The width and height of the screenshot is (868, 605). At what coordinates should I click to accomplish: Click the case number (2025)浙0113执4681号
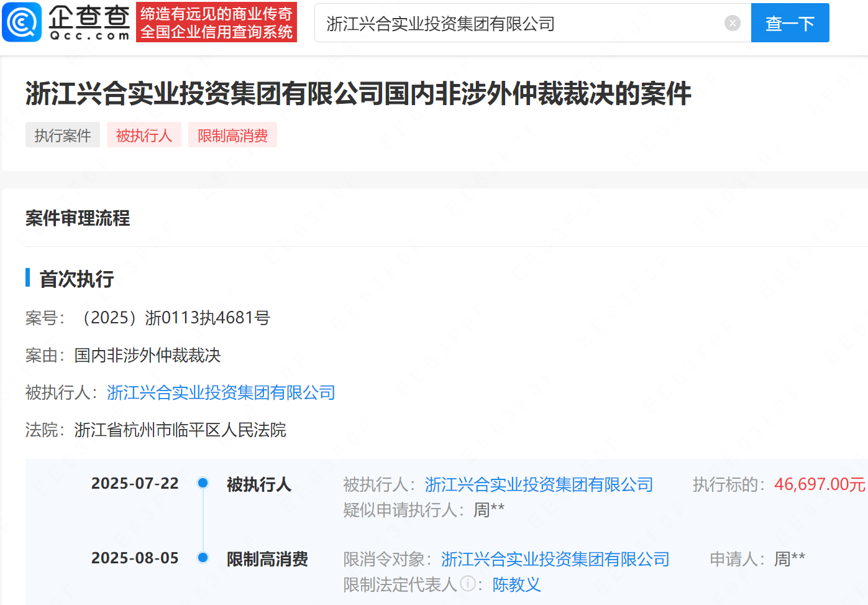coord(172,318)
